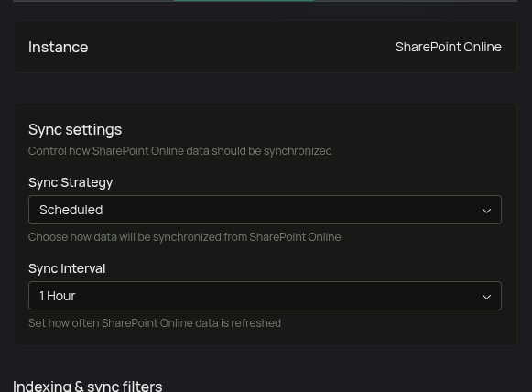This screenshot has height=392, width=532.
Task: Open the Sync Strategy dropdown showing Scheduled
Action: point(265,210)
